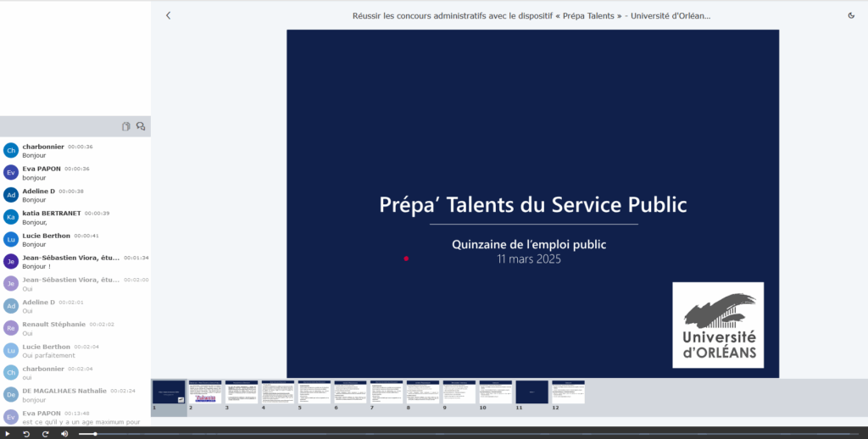Go back with the left chevron arrow
This screenshot has width=868, height=439.
pos(169,15)
